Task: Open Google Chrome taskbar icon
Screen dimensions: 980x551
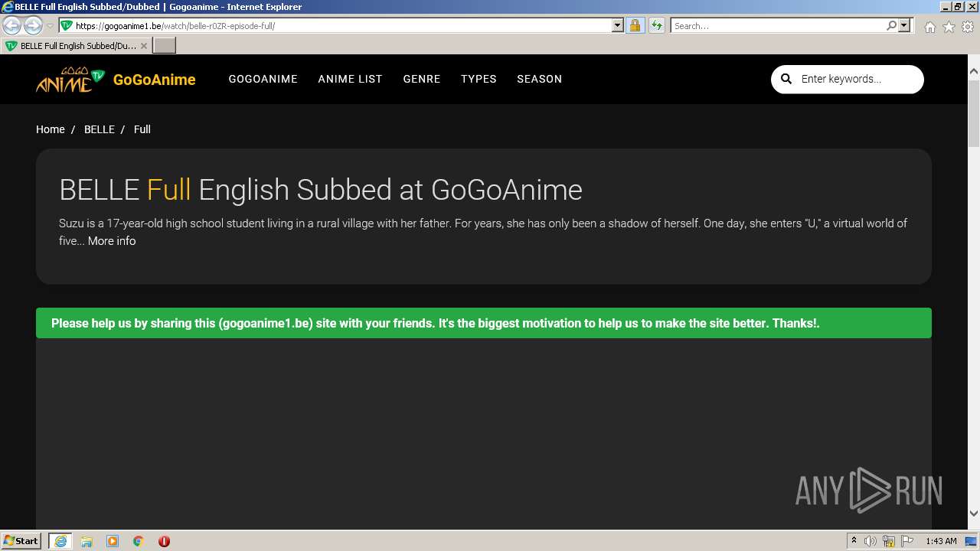Action: point(139,541)
